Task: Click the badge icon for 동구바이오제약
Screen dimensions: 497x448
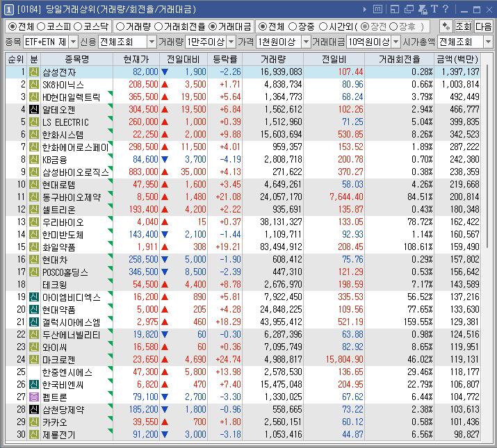Action: (34, 197)
